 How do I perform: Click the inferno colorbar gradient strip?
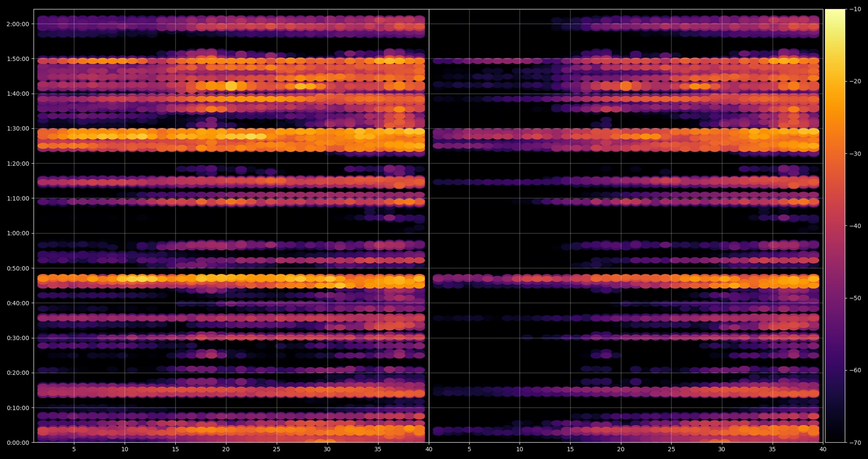click(x=835, y=226)
